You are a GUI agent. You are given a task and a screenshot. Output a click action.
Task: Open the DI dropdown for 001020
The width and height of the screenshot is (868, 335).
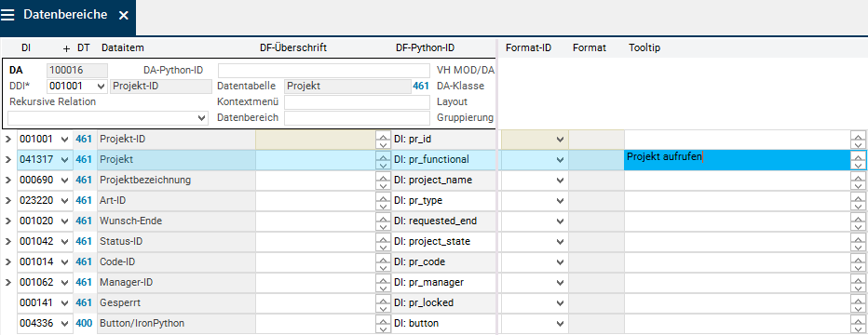pos(65,221)
